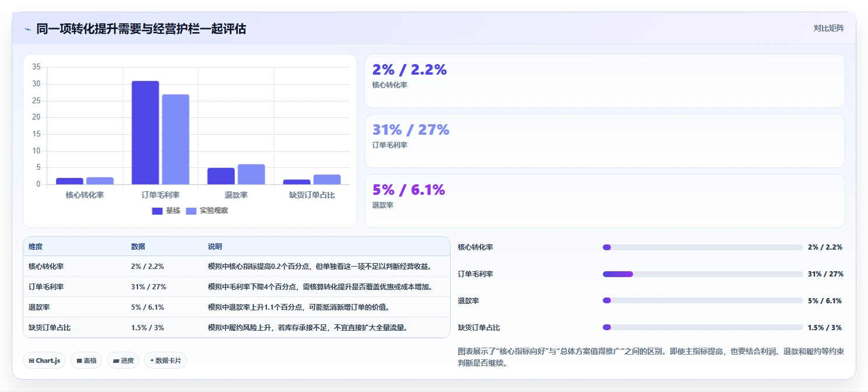
Task: Click the 数据卡片 tag chip
Action: 166,360
